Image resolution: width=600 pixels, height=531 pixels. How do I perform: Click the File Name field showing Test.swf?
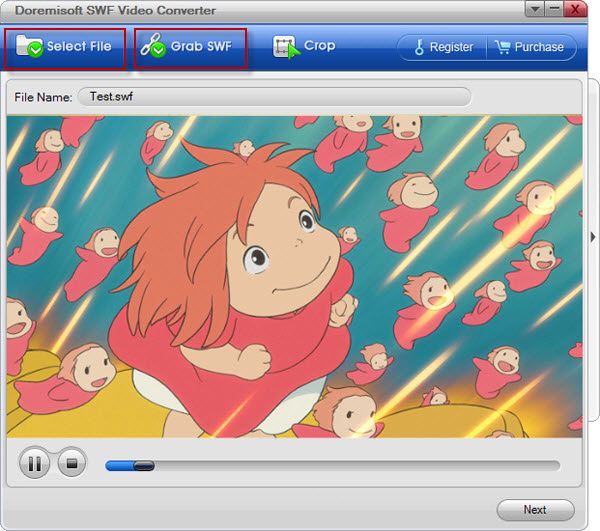coord(274,97)
